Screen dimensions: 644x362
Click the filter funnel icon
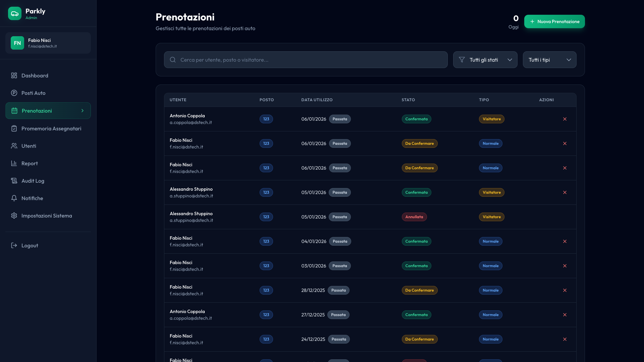pyautogui.click(x=462, y=60)
